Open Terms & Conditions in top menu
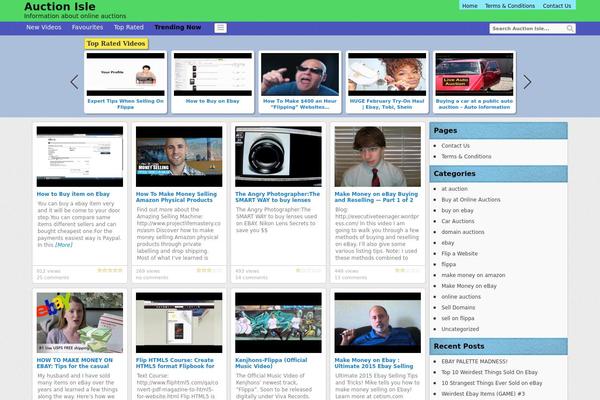 pos(510,6)
